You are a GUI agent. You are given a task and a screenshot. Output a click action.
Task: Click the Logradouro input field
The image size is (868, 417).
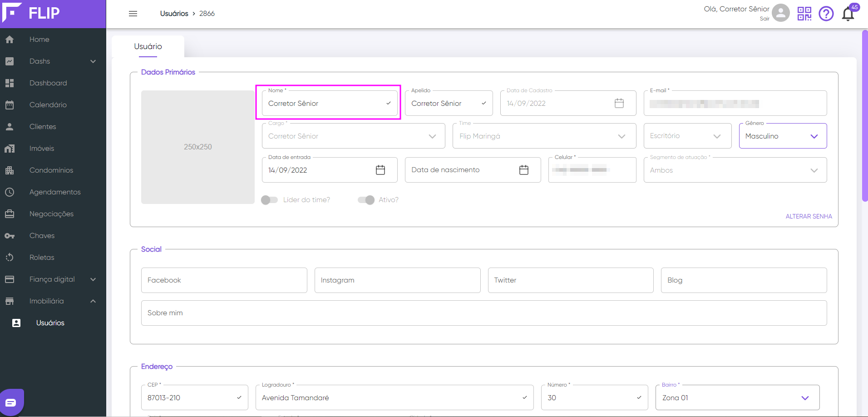click(x=395, y=397)
